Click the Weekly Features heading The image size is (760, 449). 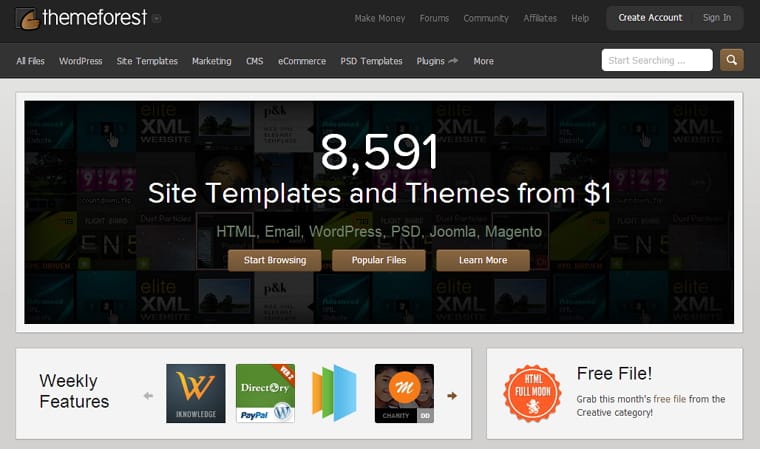click(74, 391)
